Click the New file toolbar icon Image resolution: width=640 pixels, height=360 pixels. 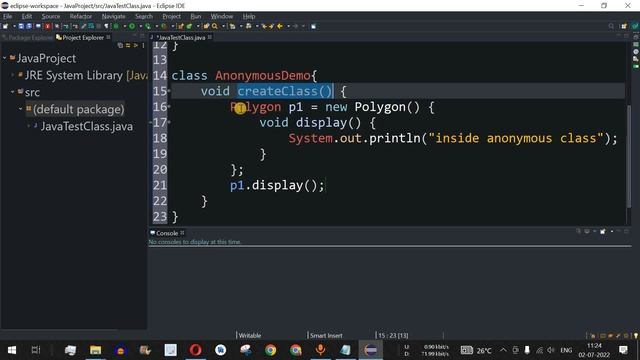tap(5, 26)
